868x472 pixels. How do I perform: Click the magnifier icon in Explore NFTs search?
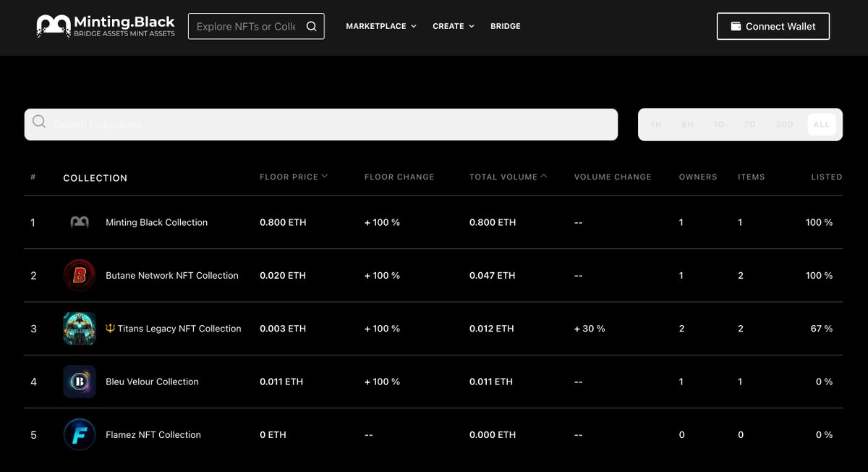(x=311, y=26)
